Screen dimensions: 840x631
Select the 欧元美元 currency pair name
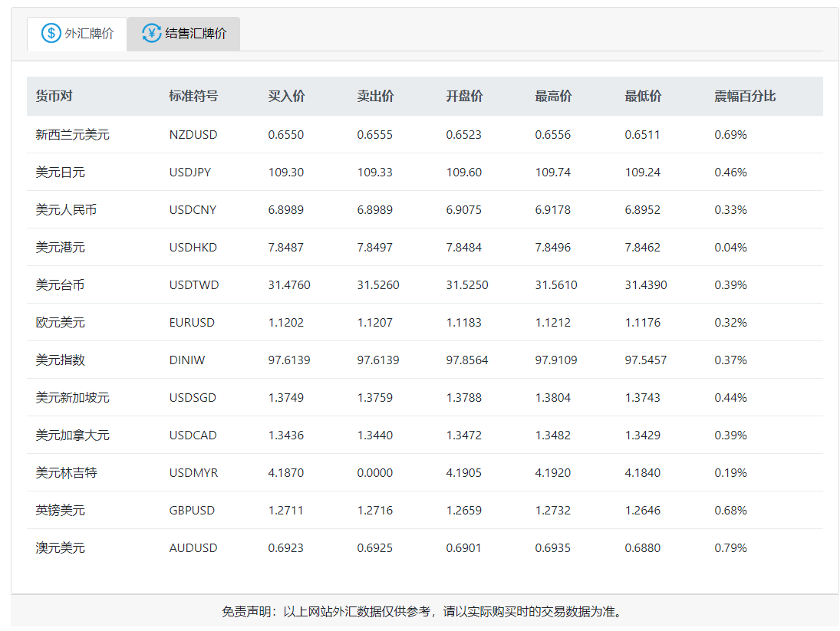click(x=60, y=322)
